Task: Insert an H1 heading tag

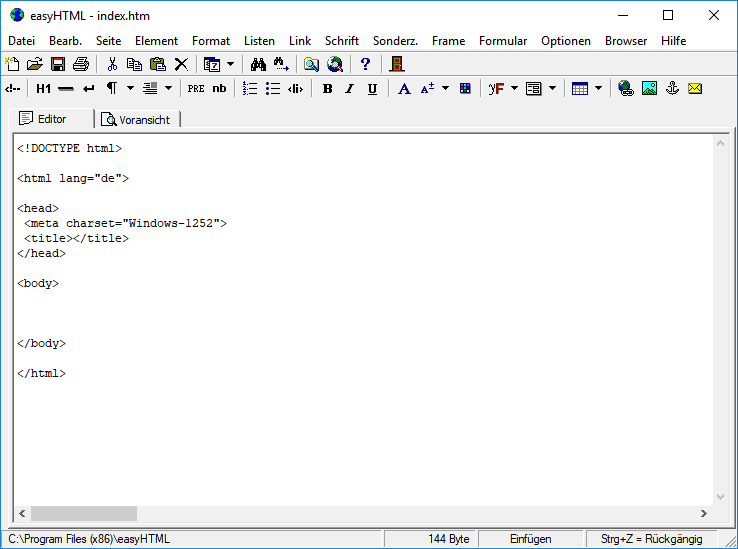Action: 43,88
